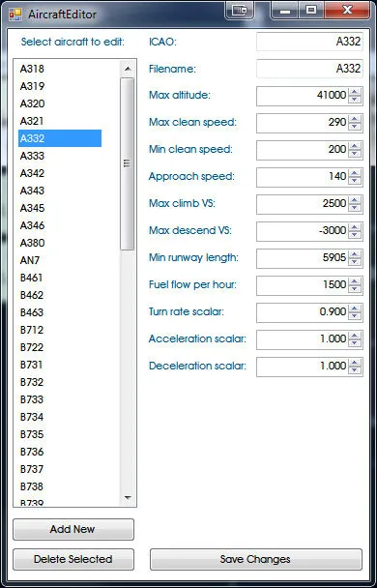
Task: Select A342 in the aircraft list
Action: [x=60, y=173]
